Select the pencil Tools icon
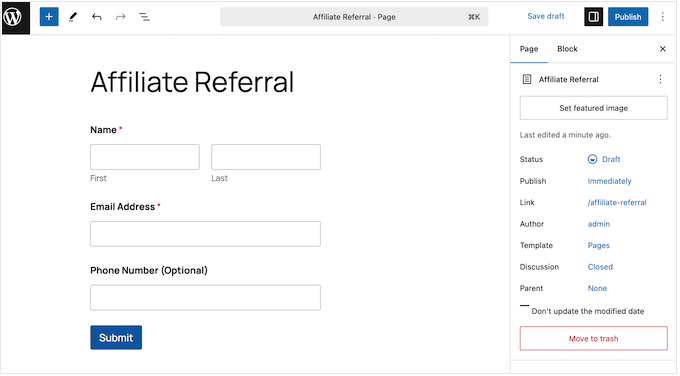680x376 pixels. coord(73,17)
